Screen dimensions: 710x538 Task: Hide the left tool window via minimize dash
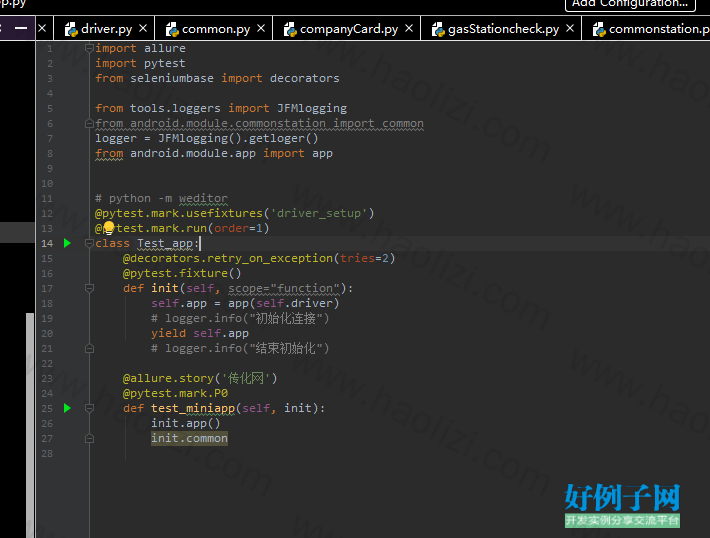[21, 28]
